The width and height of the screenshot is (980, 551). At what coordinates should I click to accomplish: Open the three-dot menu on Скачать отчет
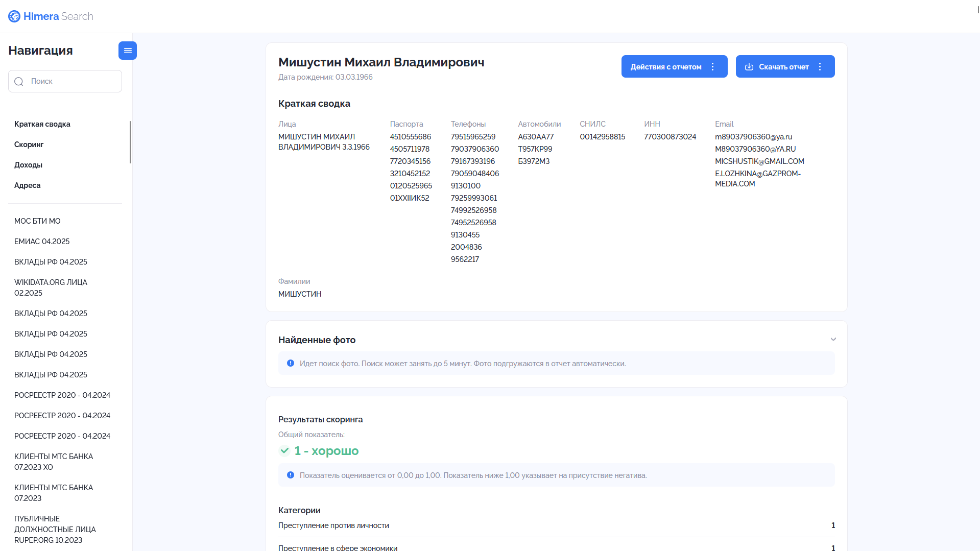820,67
